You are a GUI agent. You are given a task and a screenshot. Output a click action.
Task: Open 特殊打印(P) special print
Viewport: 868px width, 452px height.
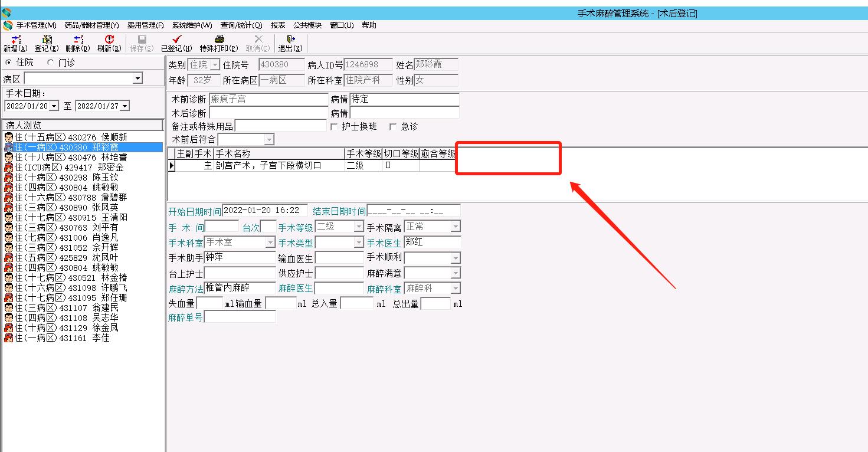tap(219, 43)
